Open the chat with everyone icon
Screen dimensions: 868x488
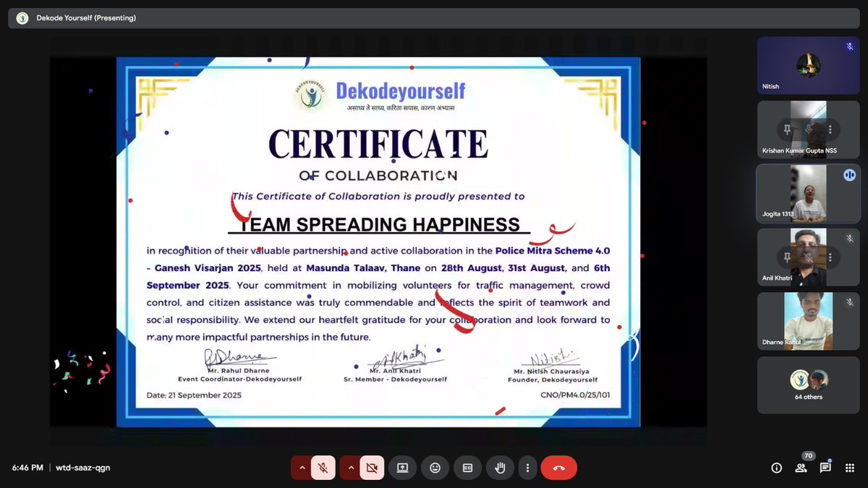click(825, 468)
